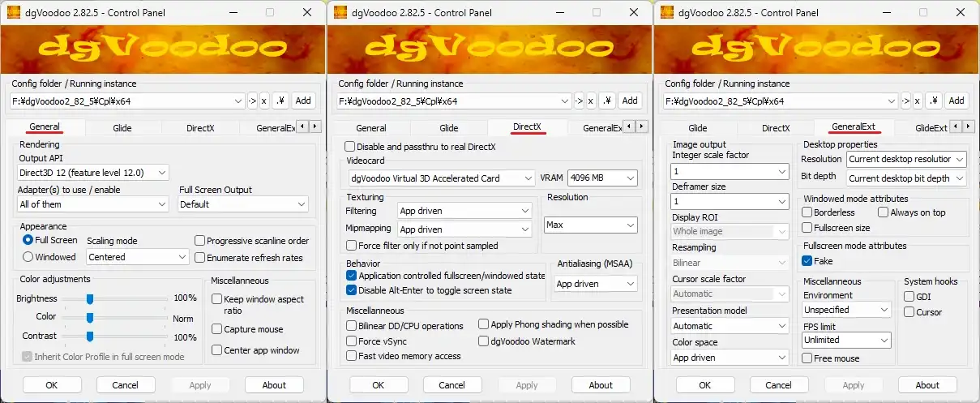
Task: Enable the Force vSync option
Action: click(351, 341)
